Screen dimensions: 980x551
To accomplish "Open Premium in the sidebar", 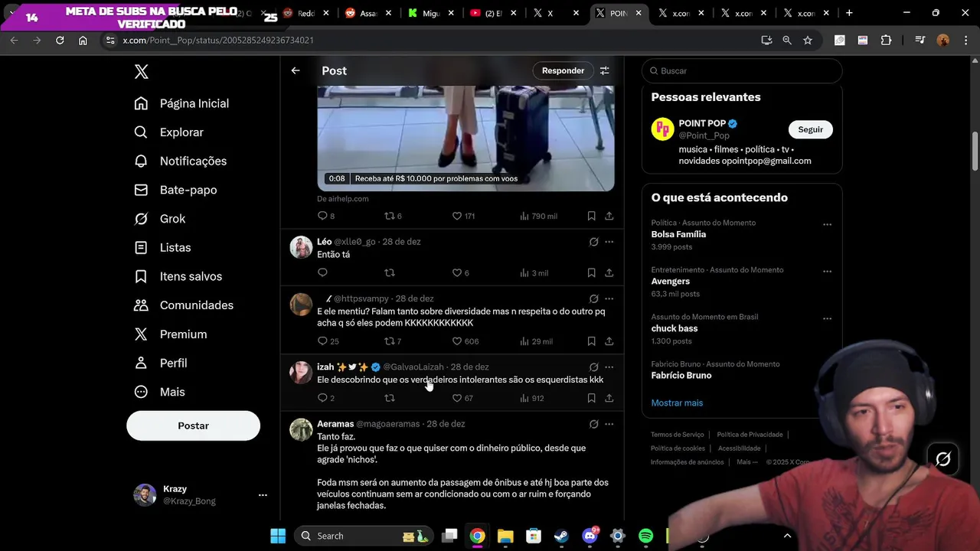I will pos(171,334).
